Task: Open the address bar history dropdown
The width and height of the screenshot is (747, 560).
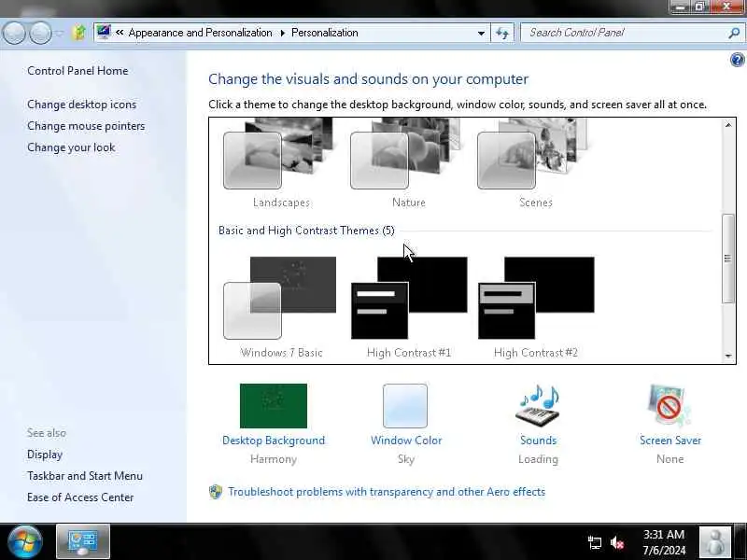Action: [481, 34]
